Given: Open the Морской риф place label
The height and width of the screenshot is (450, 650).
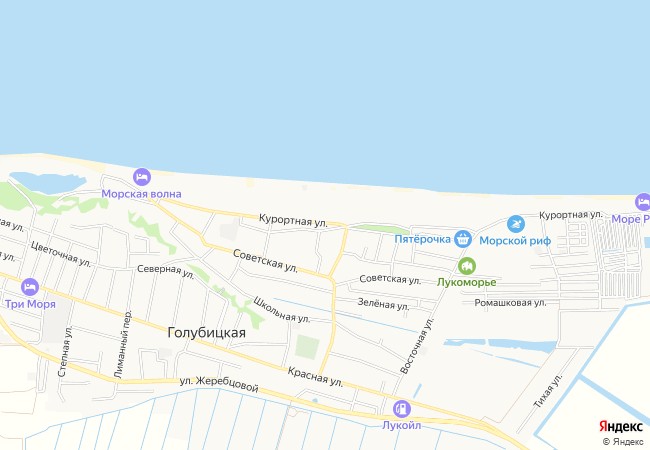Looking at the screenshot, I should tap(515, 241).
